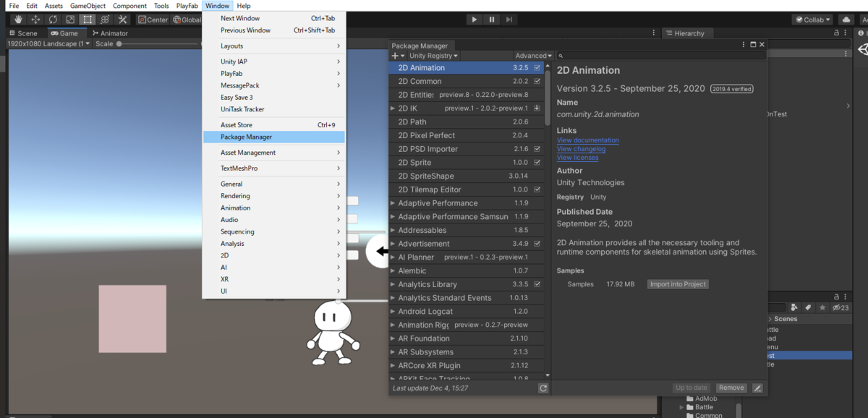
Task: Select the combined Transform tool
Action: tap(105, 20)
